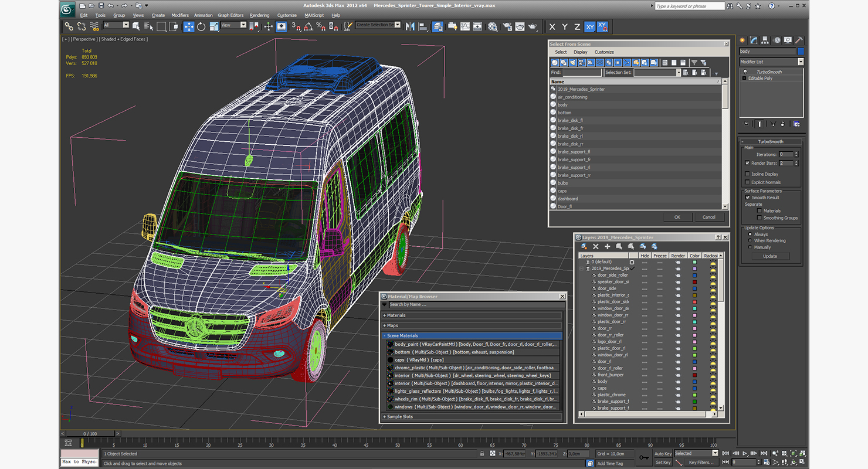Click the render teapot icon
This screenshot has width=868, height=469.
tap(533, 26)
